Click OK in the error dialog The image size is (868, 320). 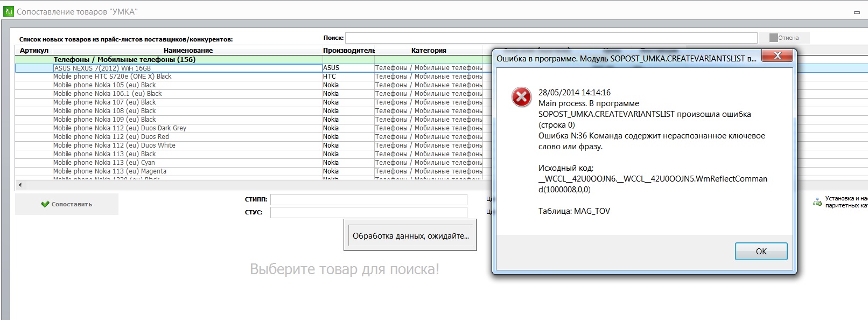(761, 251)
